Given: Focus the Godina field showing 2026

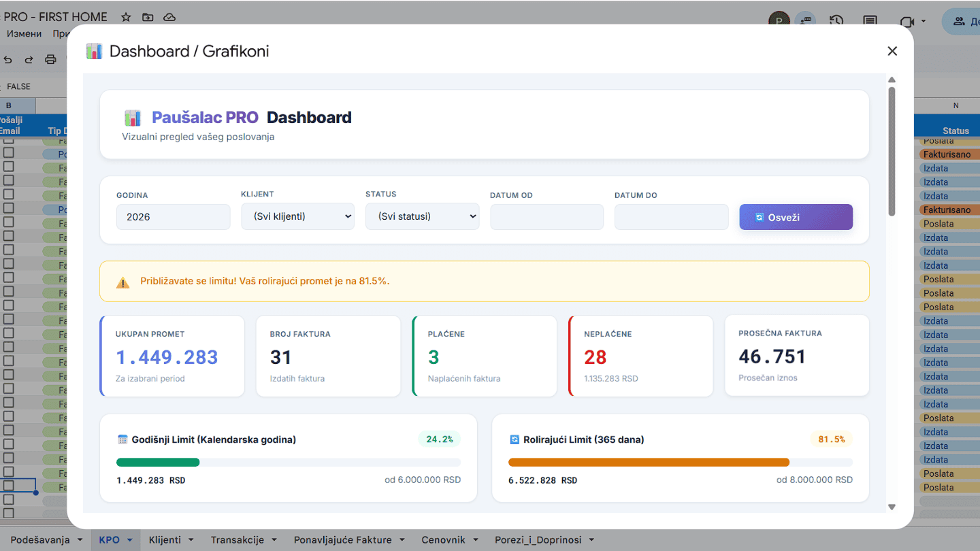Looking at the screenshot, I should 173,217.
